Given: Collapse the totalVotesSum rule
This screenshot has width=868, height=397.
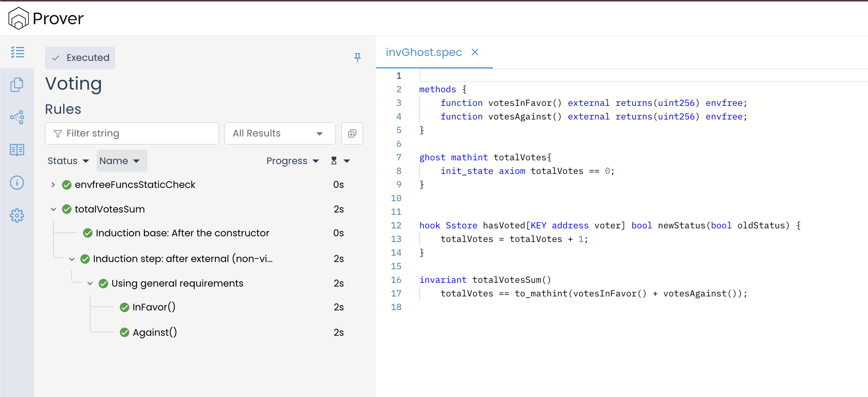Looking at the screenshot, I should 53,209.
